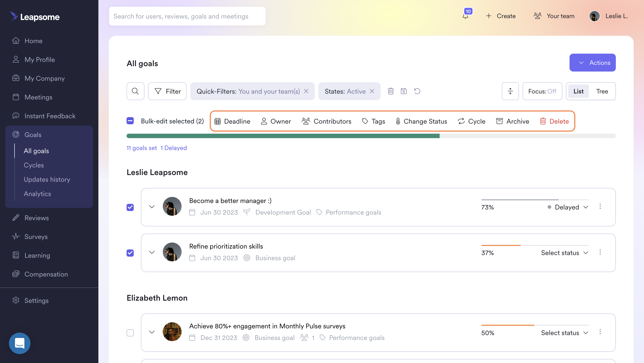644x363 pixels.
Task: Archive the selected goals
Action: click(513, 121)
